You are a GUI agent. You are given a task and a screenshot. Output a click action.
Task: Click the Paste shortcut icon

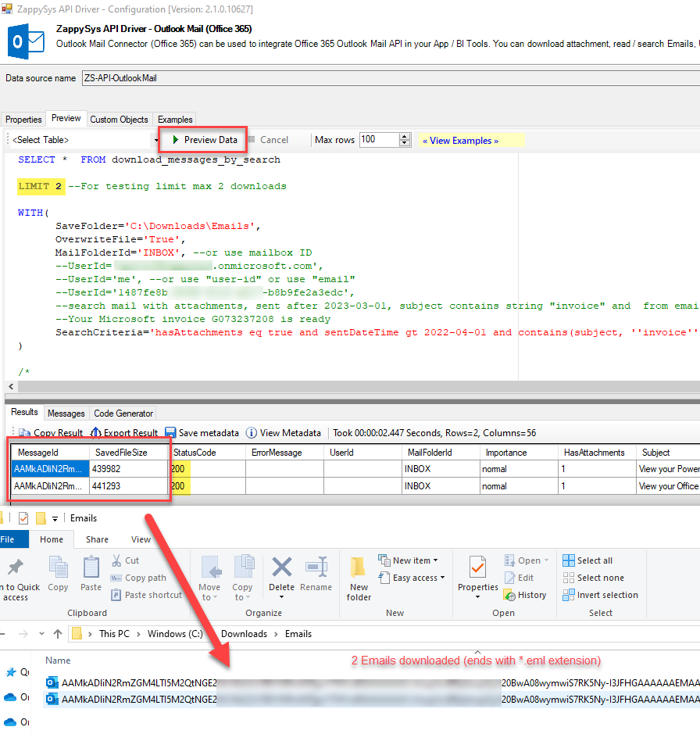[x=116, y=595]
